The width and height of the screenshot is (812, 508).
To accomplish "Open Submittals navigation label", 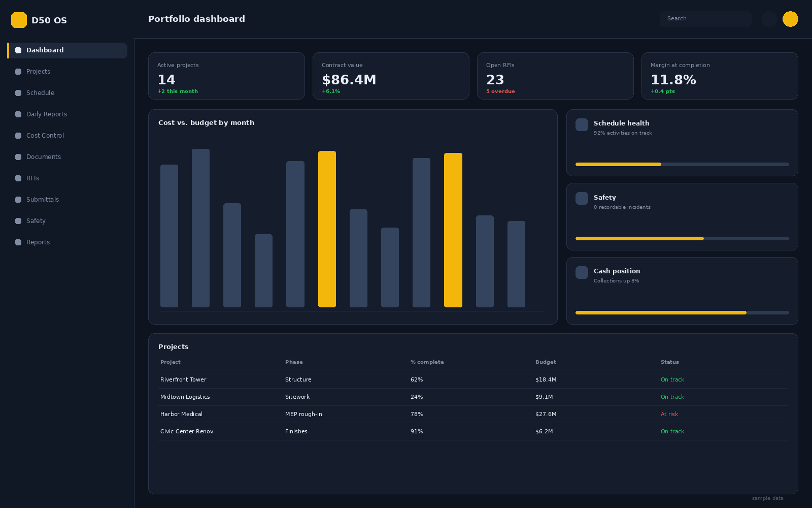I will click(43, 200).
